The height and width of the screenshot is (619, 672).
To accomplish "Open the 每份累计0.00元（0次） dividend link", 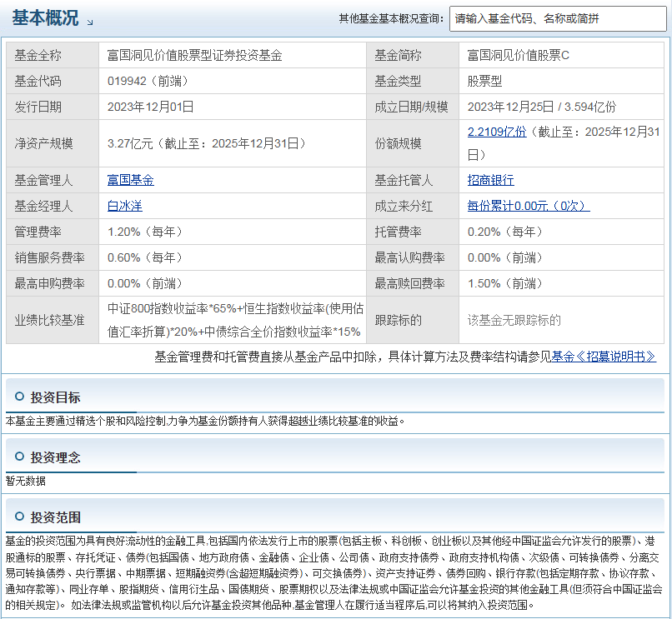I will pyautogui.click(x=529, y=206).
